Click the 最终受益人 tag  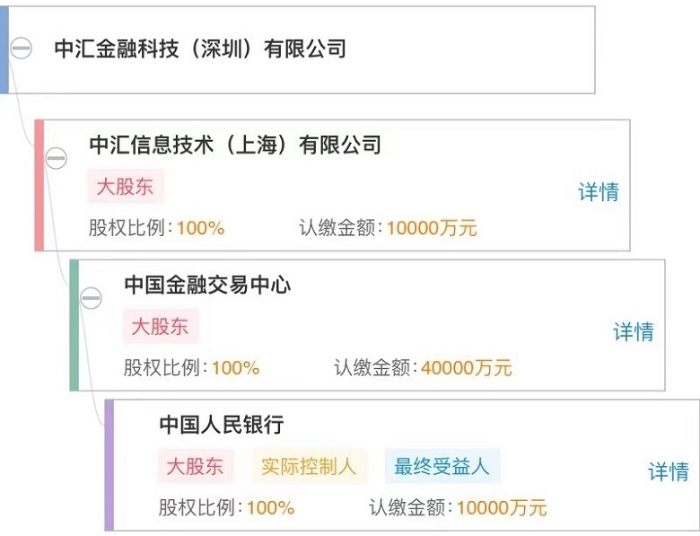click(x=442, y=466)
